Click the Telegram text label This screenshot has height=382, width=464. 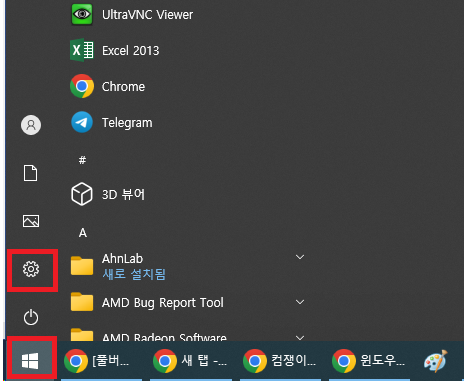point(127,123)
